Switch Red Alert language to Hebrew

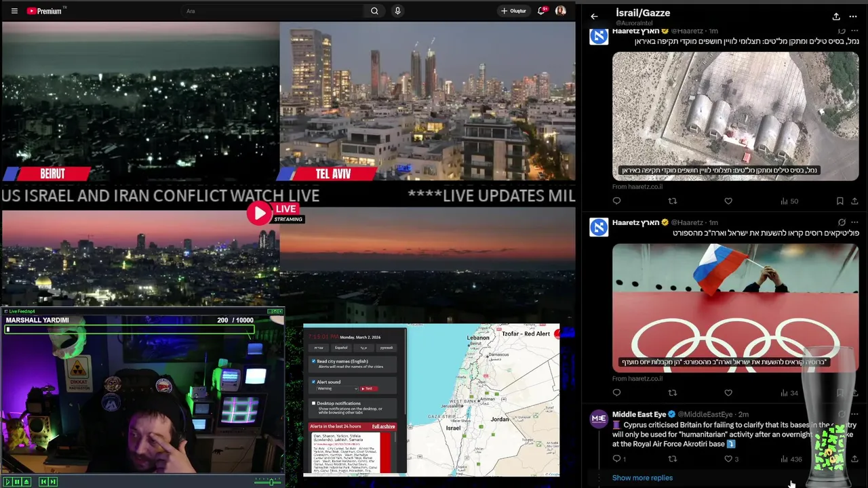pos(319,348)
